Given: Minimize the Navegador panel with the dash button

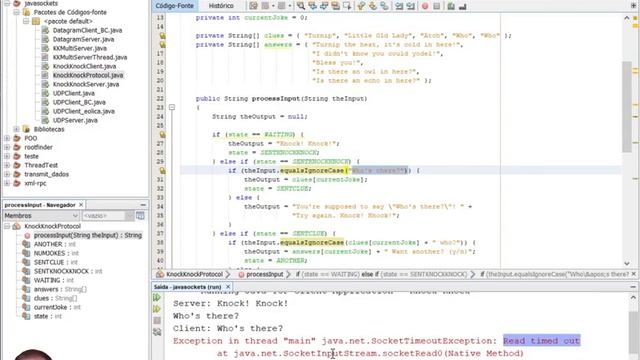Looking at the screenshot, I should 143,205.
